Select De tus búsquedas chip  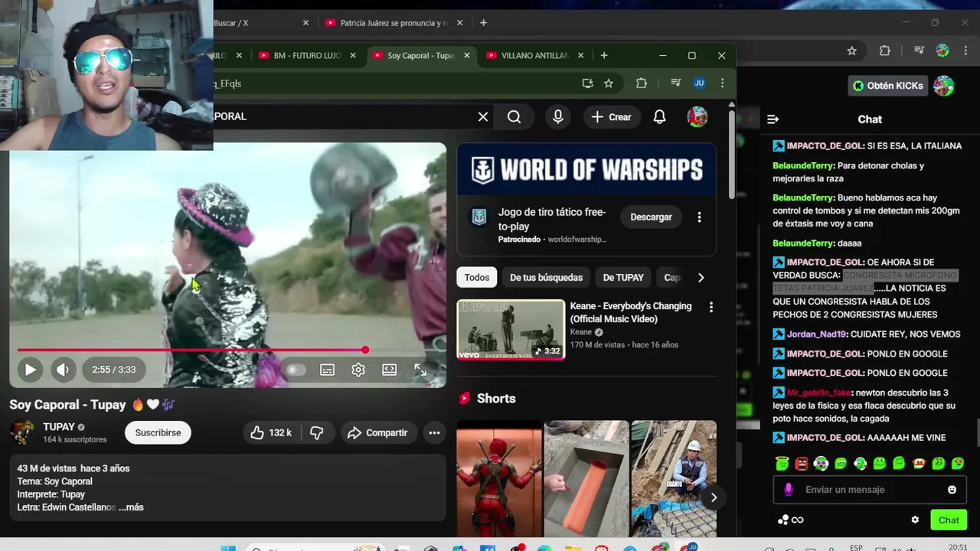pos(546,278)
